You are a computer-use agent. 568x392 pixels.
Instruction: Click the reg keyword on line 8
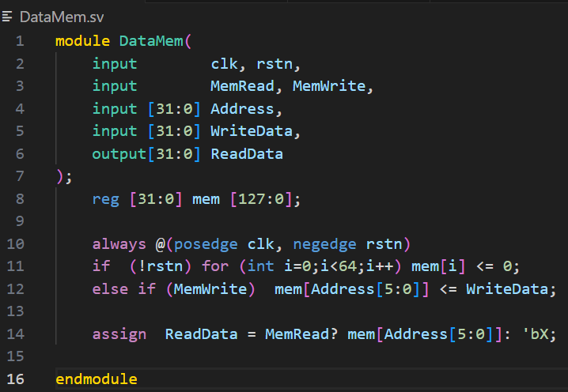pos(105,199)
